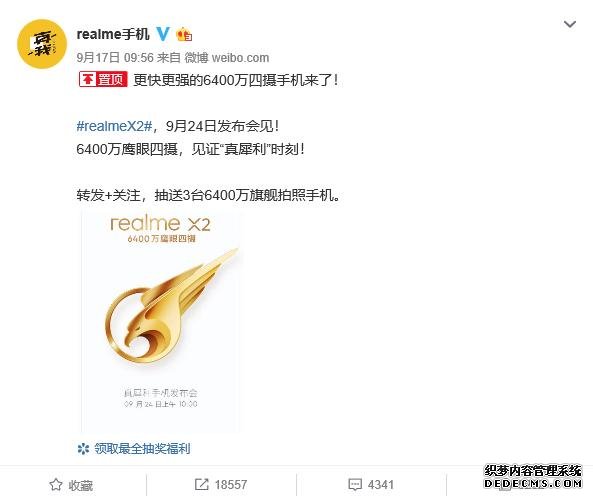
Task: Open the 4341 comments
Action: pos(381,485)
